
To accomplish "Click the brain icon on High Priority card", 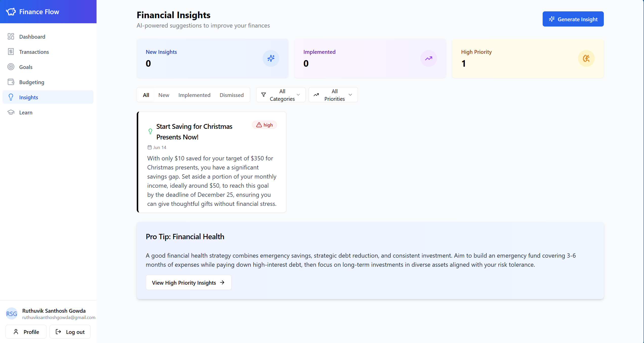I will point(586,58).
